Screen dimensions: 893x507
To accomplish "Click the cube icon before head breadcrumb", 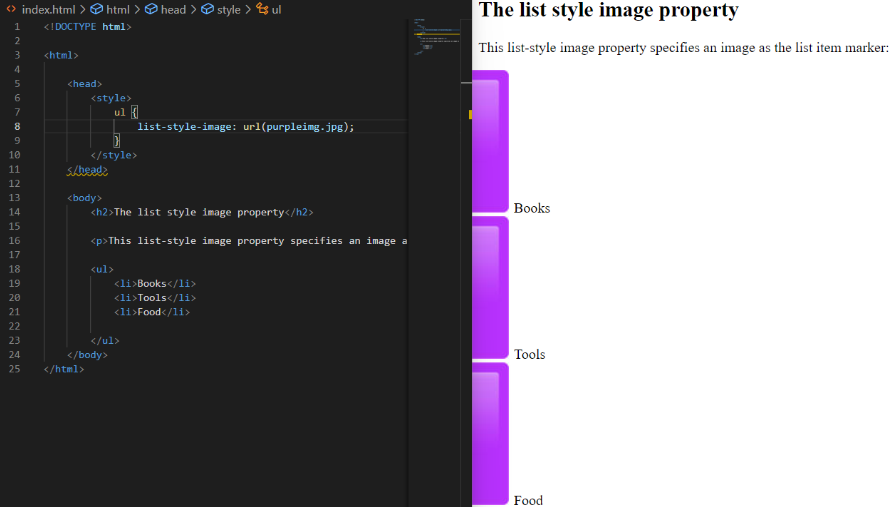I will coord(151,9).
